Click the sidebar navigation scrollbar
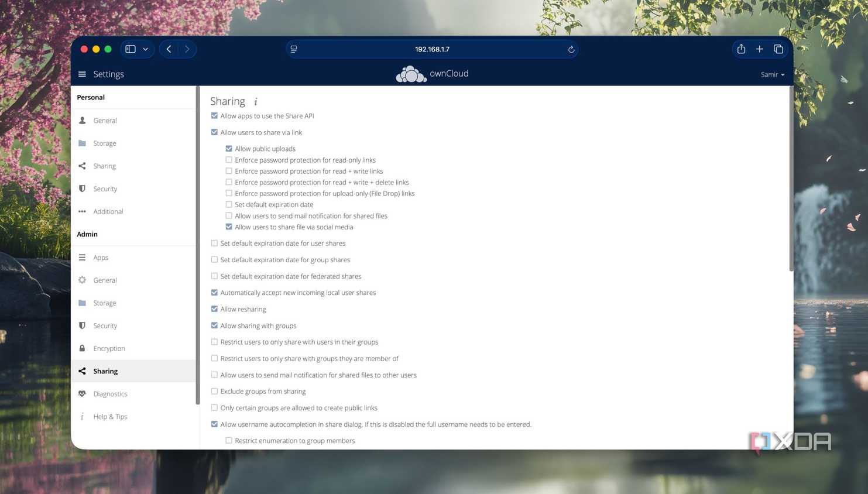 [198, 246]
